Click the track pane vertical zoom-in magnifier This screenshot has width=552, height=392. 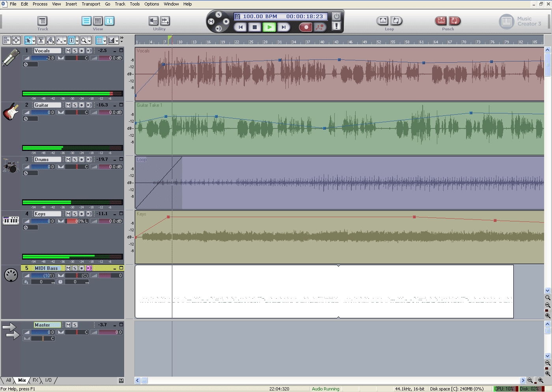(x=548, y=316)
